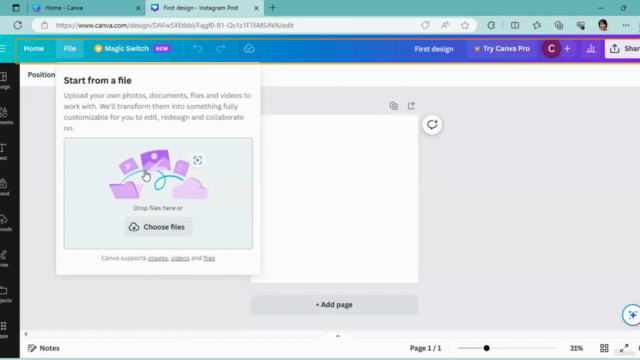This screenshot has height=360, width=640.
Task: Click the comment refresh bubble icon
Action: pos(432,125)
